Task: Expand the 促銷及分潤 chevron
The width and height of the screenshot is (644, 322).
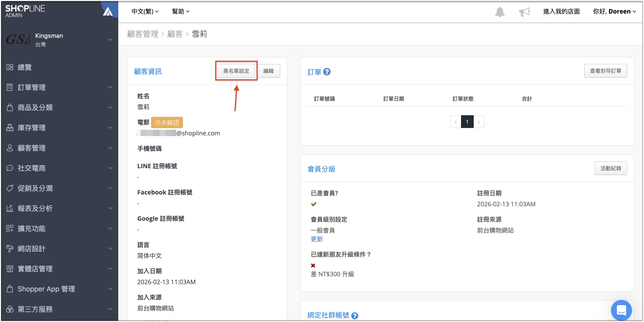Action: tap(110, 188)
